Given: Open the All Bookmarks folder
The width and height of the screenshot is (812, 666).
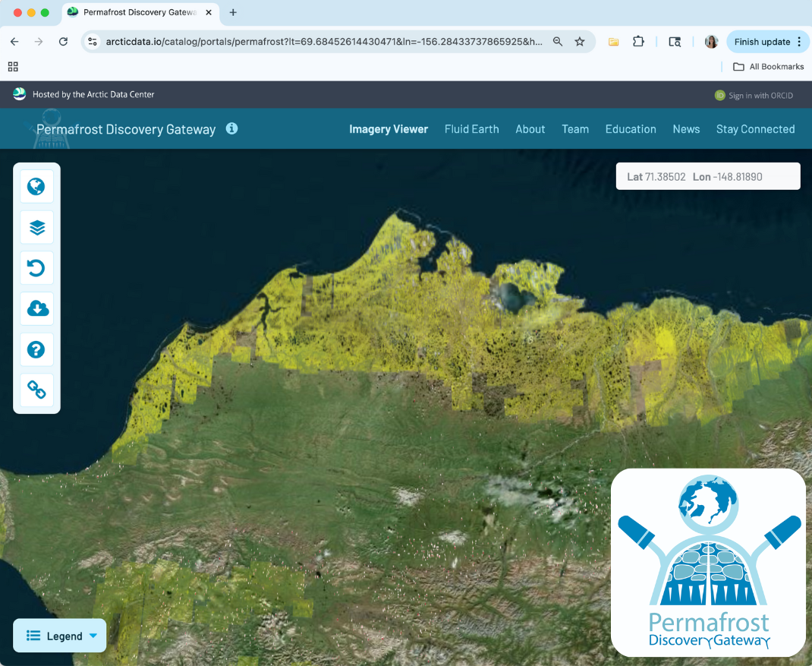Looking at the screenshot, I should pos(768,67).
